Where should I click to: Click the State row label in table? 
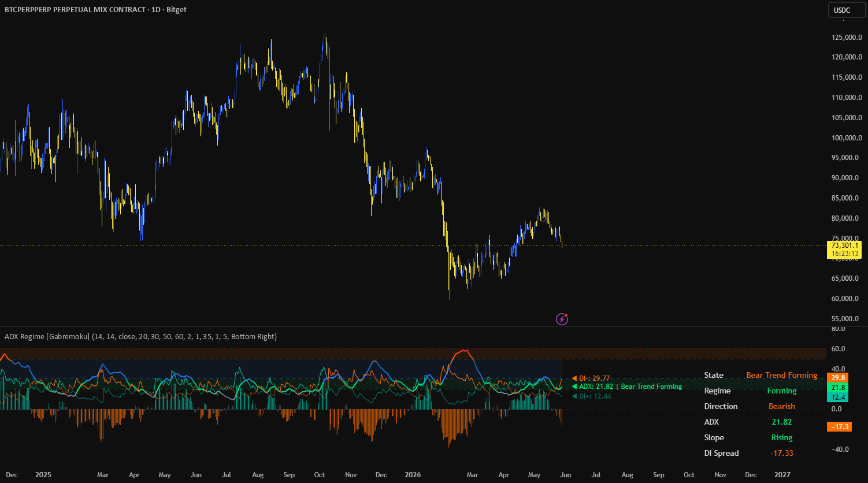click(714, 376)
